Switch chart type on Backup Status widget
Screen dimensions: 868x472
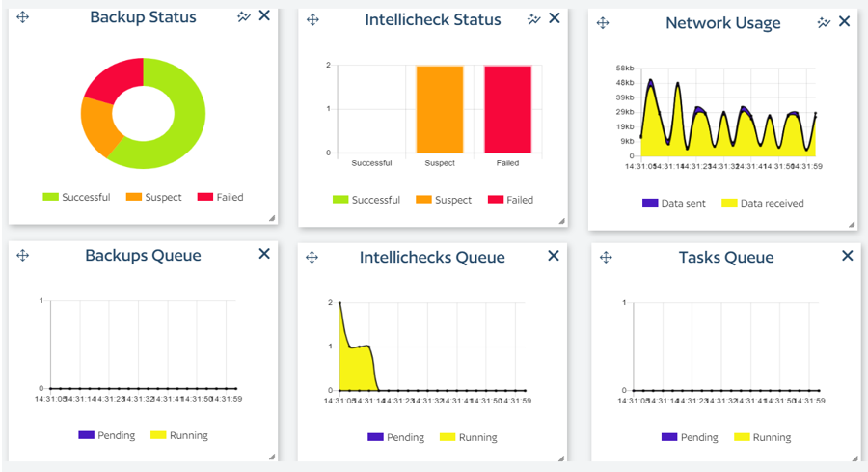(x=244, y=16)
